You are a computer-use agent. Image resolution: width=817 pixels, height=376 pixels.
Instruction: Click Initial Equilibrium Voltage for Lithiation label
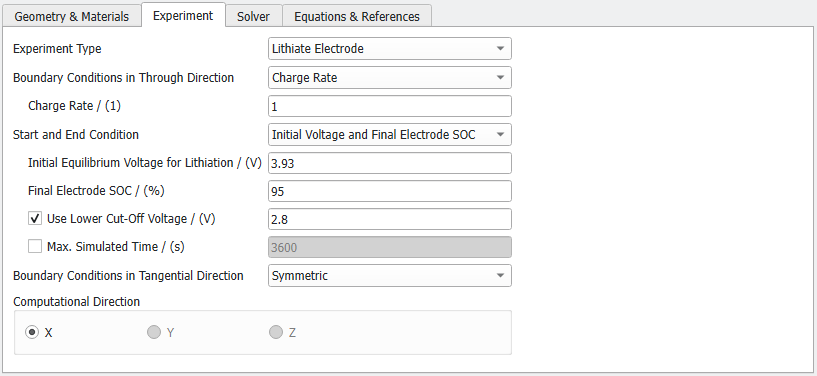(145, 162)
